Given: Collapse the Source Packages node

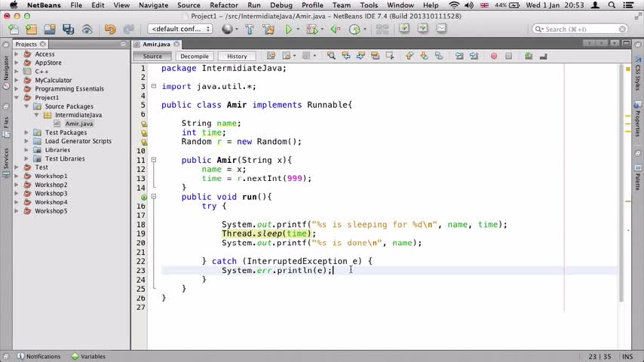Looking at the screenshot, I should point(26,106).
